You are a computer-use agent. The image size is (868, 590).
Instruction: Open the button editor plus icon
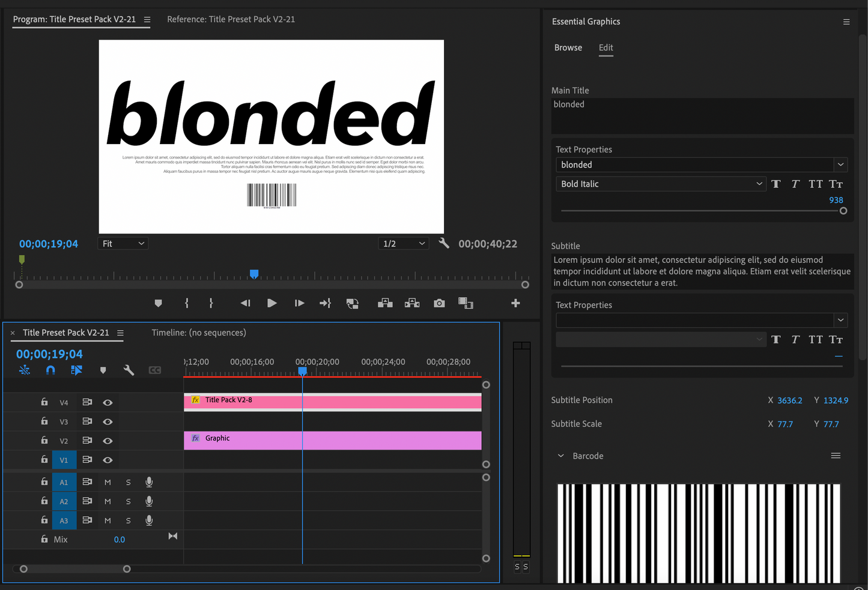pyautogui.click(x=515, y=304)
